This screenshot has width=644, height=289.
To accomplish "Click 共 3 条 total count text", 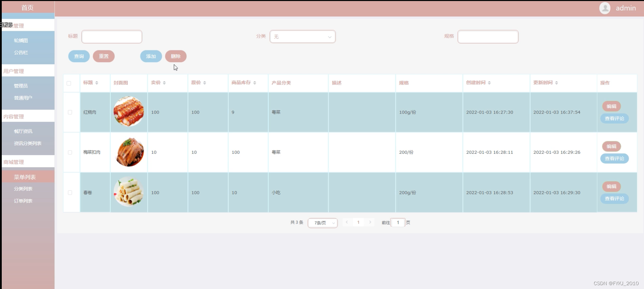I will pyautogui.click(x=297, y=222).
